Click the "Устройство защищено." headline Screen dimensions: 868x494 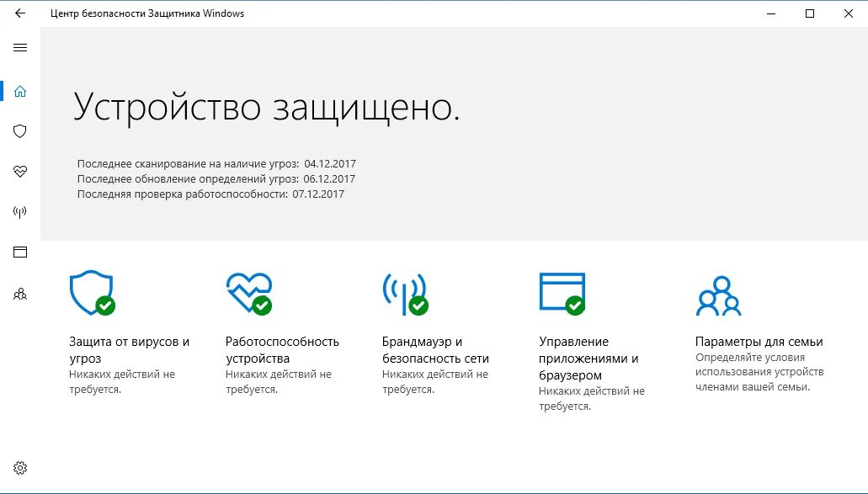[x=267, y=108]
